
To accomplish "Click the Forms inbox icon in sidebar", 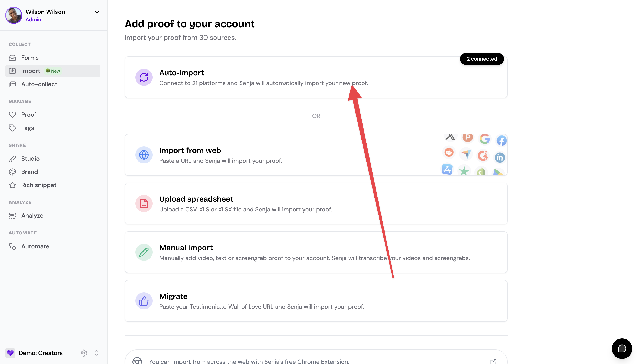I will tap(12, 58).
